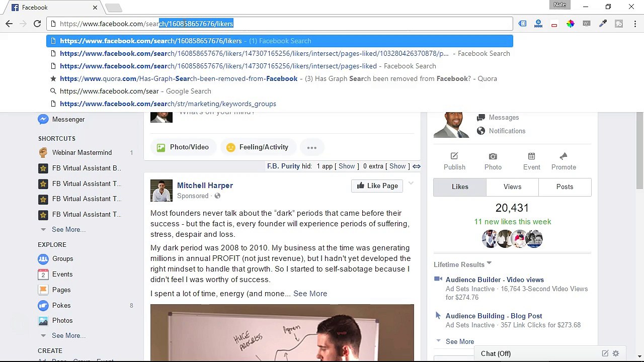The width and height of the screenshot is (644, 362).
Task: Open Mitchell Harper's profile link
Action: pyautogui.click(x=205, y=186)
